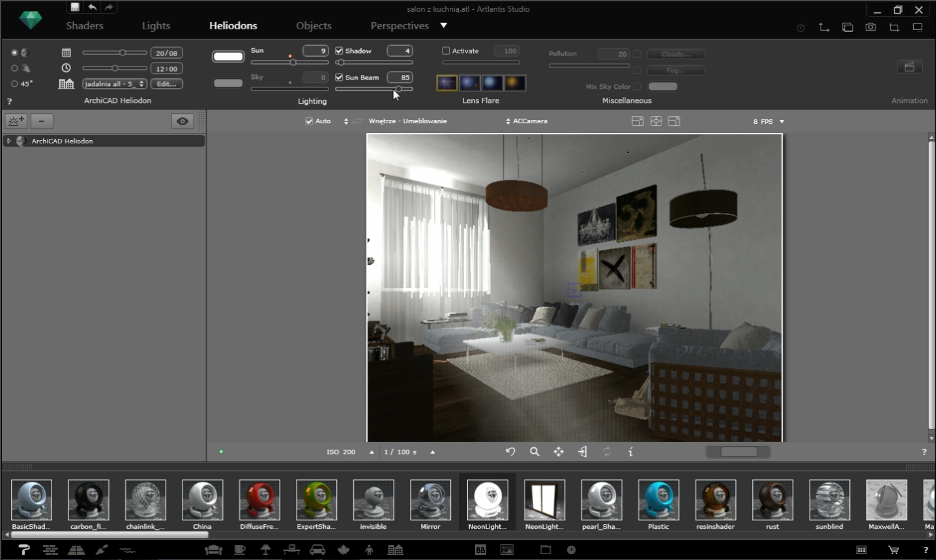936x560 pixels.
Task: Select the orange lens flare thumbnail
Action: coord(514,83)
